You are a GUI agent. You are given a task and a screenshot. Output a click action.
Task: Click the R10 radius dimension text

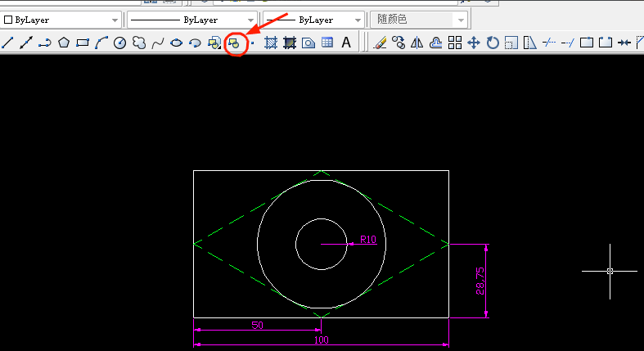coord(368,241)
